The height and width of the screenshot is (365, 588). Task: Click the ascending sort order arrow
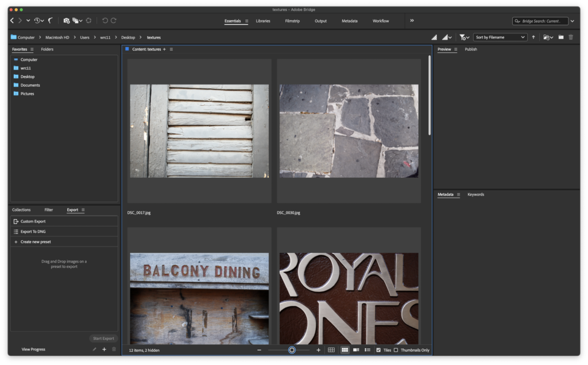(533, 37)
